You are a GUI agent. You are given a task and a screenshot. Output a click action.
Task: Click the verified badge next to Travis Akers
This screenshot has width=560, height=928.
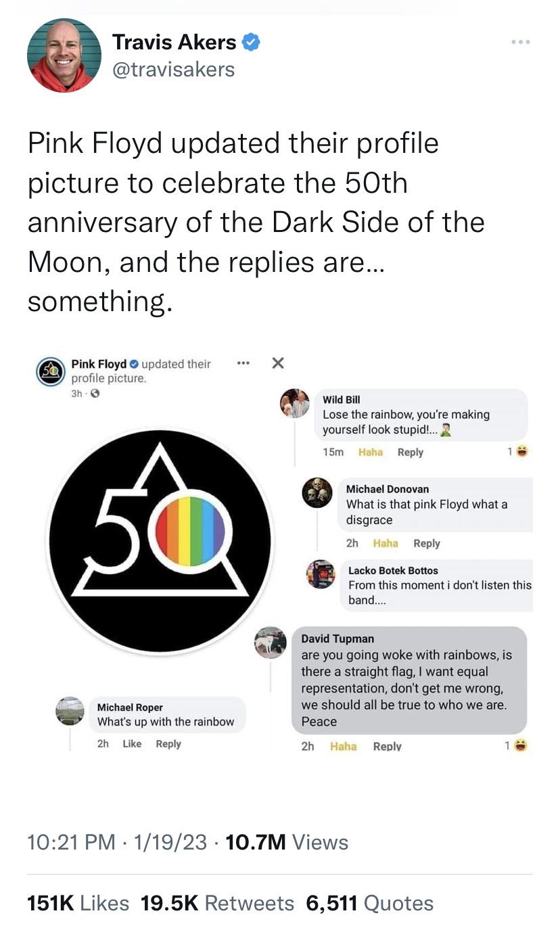click(251, 43)
